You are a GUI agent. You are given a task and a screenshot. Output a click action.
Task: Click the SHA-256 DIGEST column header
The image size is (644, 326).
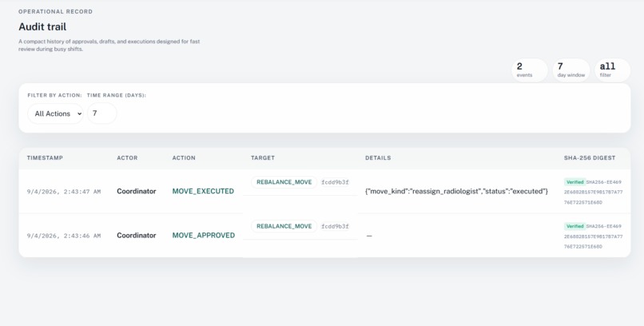point(590,158)
